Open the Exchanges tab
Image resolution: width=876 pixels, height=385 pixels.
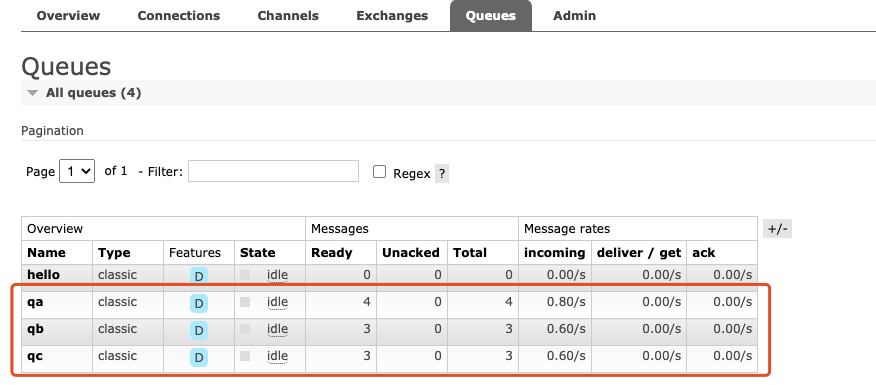tap(392, 16)
